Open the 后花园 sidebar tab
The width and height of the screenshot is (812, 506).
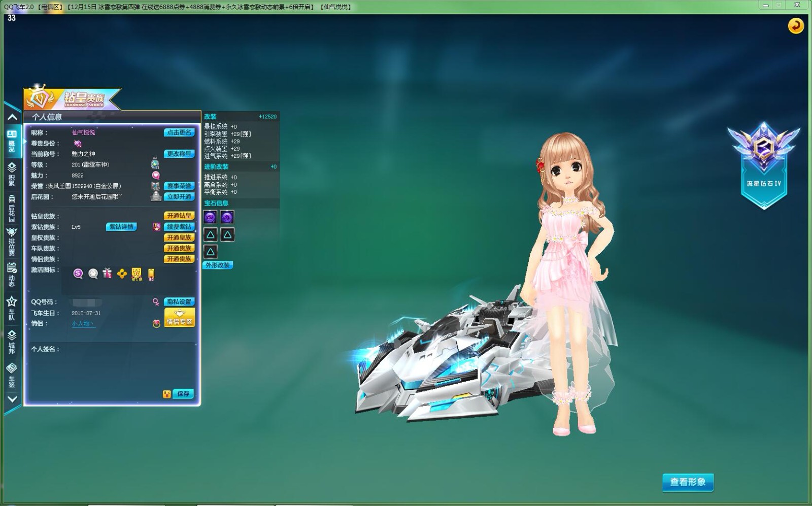(x=12, y=208)
